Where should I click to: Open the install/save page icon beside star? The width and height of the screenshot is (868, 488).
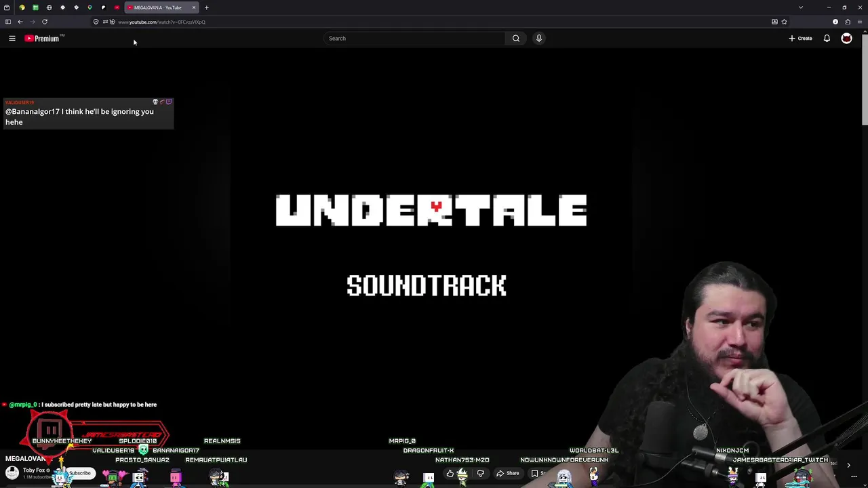click(774, 22)
